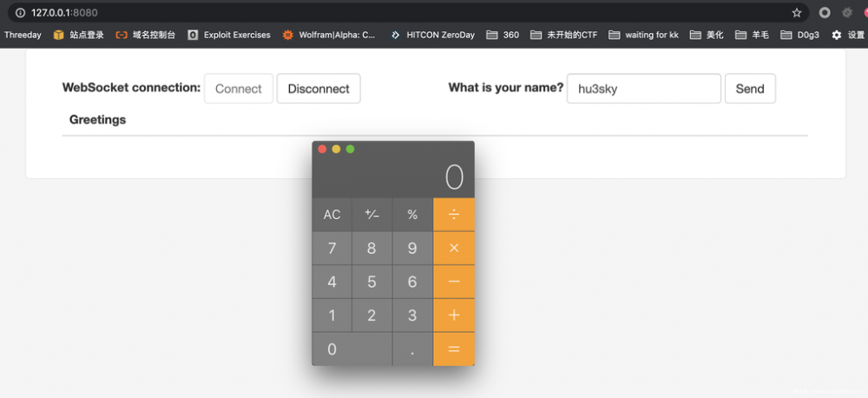This screenshot has width=868, height=398.
Task: Open the 域名控制台 bookmark
Action: pos(146,35)
